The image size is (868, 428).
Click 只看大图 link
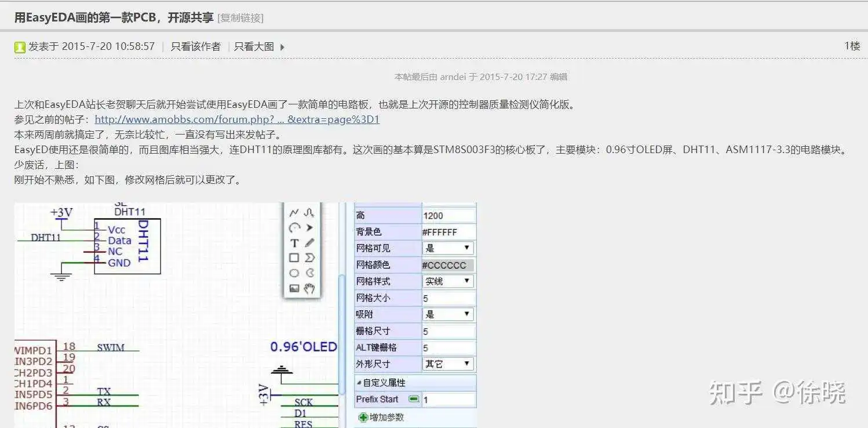(x=254, y=47)
